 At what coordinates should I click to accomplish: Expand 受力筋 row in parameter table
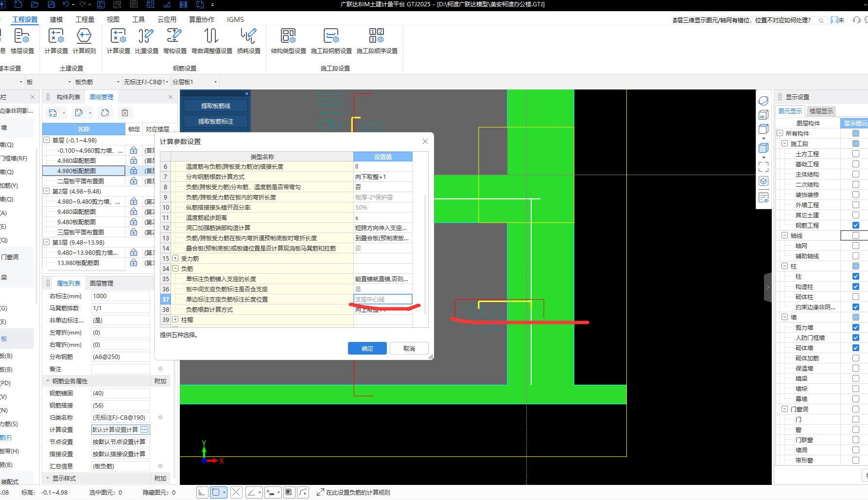point(175,258)
